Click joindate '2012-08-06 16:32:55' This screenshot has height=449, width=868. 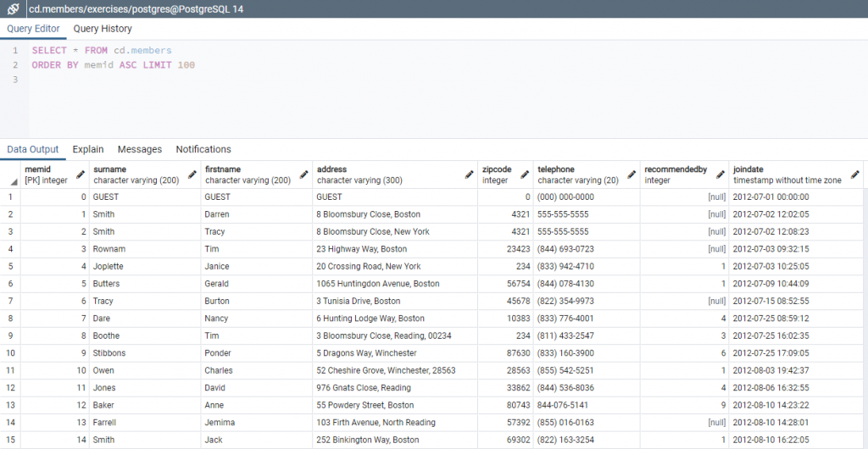[796, 388]
